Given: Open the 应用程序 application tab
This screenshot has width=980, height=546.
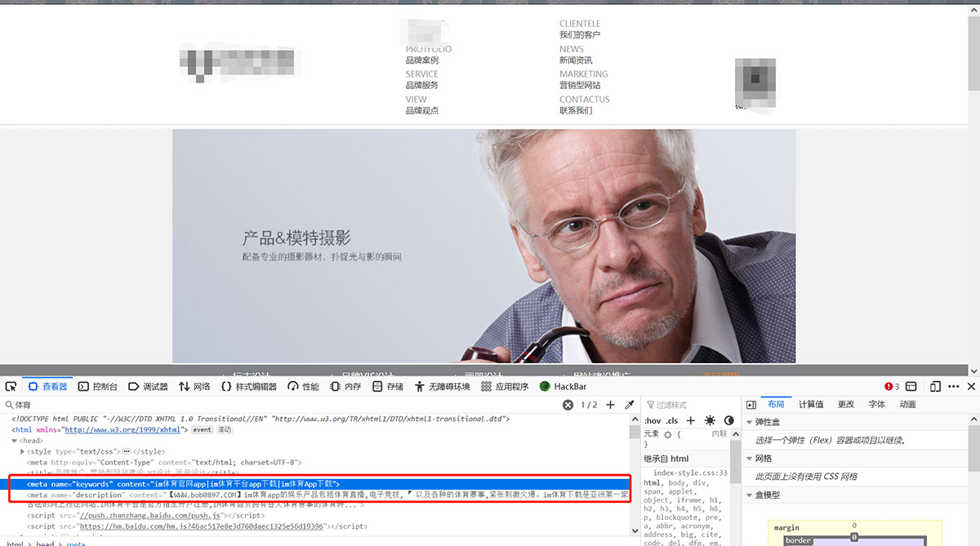Looking at the screenshot, I should [x=505, y=386].
